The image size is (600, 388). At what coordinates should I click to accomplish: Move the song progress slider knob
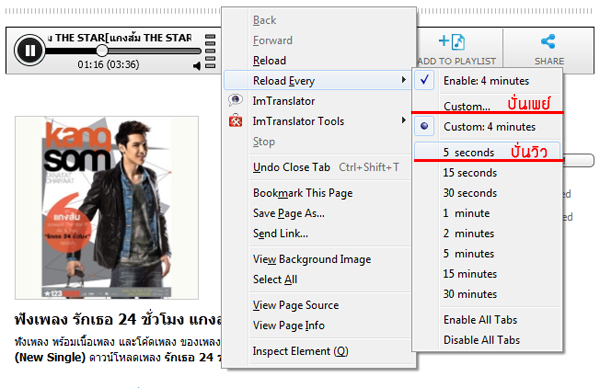pos(102,51)
